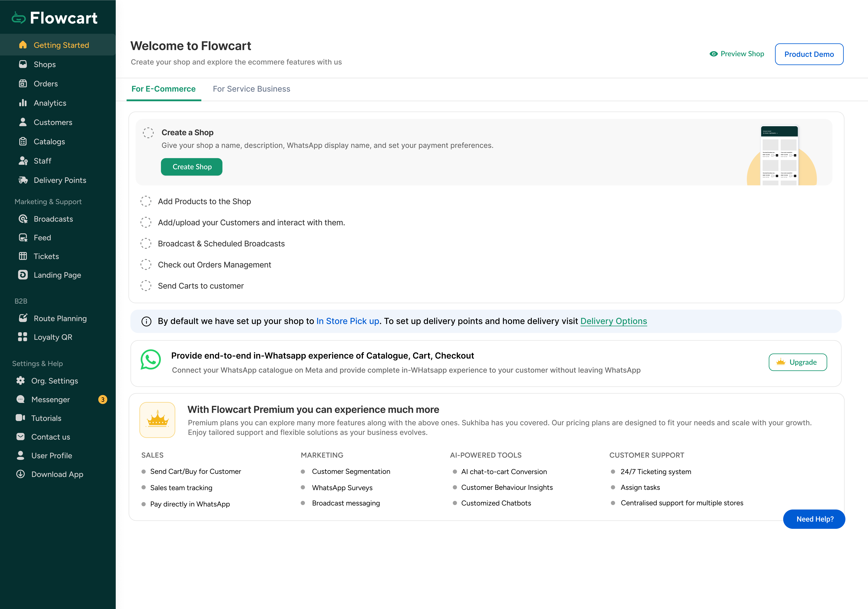868x609 pixels.
Task: Click the Route Planning icon
Action: (23, 318)
